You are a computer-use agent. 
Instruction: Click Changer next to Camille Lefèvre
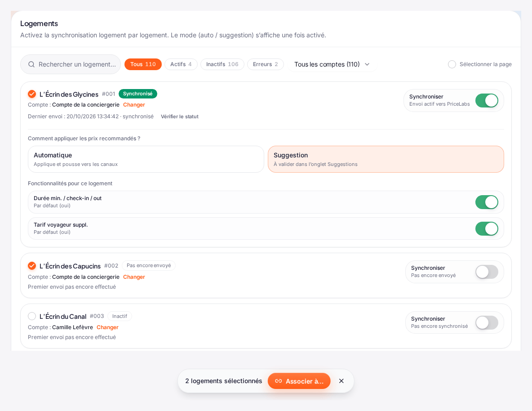click(x=107, y=327)
